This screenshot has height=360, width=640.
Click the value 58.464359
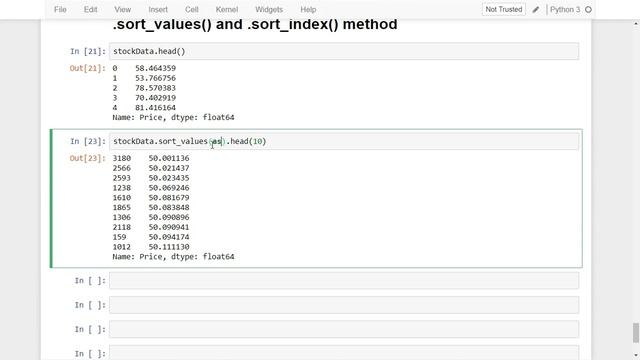(156, 68)
